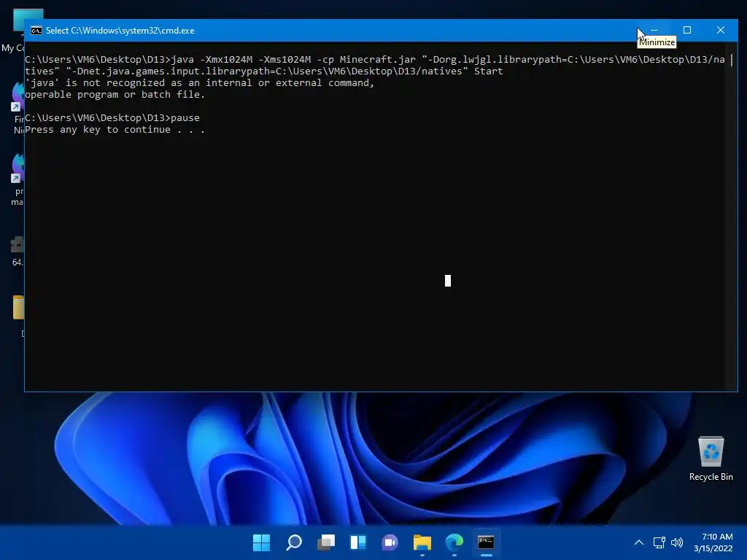
Task: Click the cmd window vertical scrollbar
Action: click(731, 217)
